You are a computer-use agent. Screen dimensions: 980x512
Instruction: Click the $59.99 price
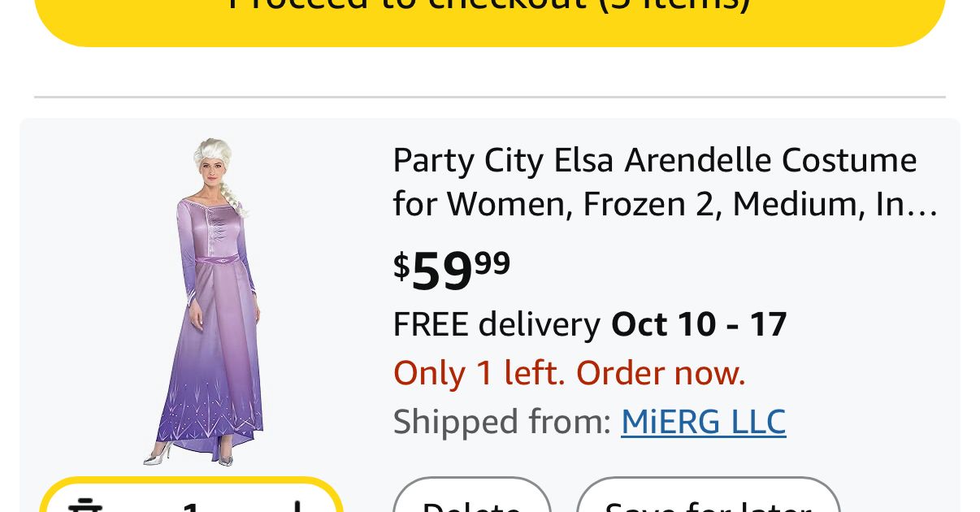coord(452,270)
